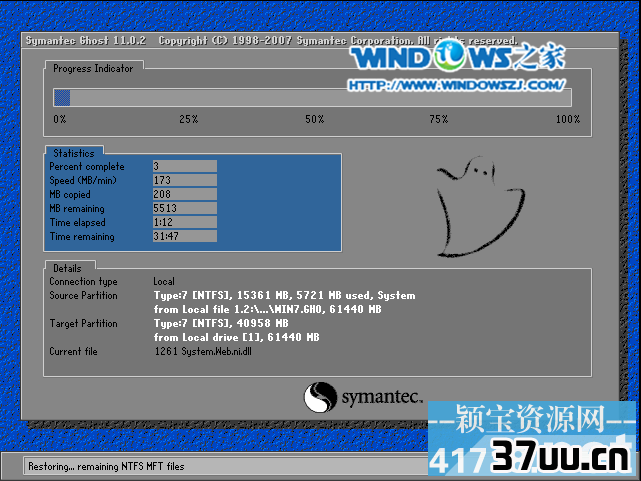Select the Details panel title

click(x=67, y=268)
